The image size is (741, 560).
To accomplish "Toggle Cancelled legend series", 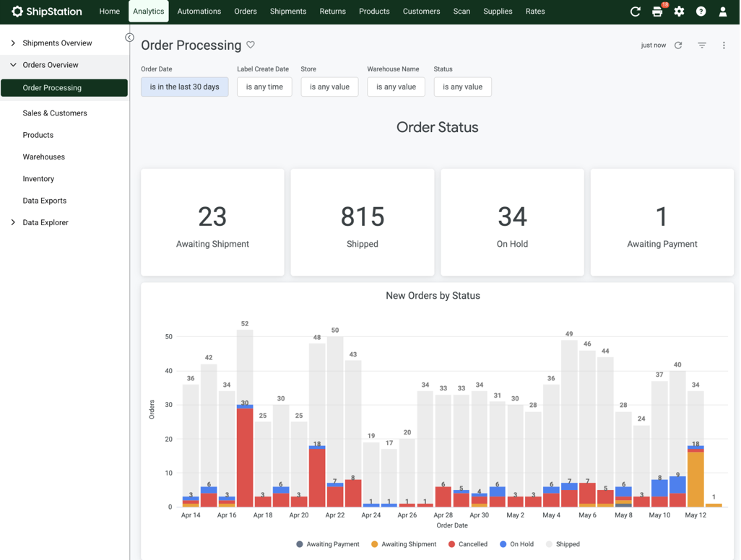I will [468, 544].
